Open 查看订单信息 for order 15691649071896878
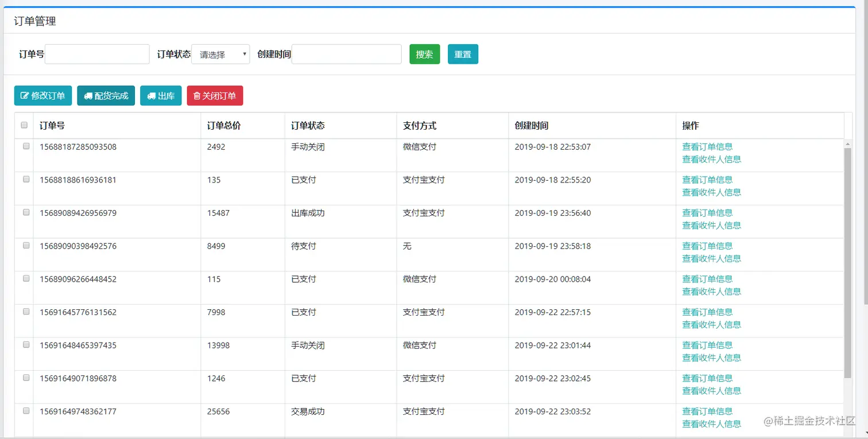Screen dimensions: 868x439 [x=707, y=378]
